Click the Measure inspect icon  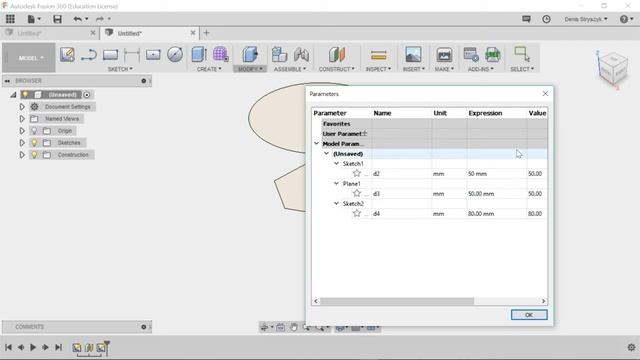click(x=378, y=55)
